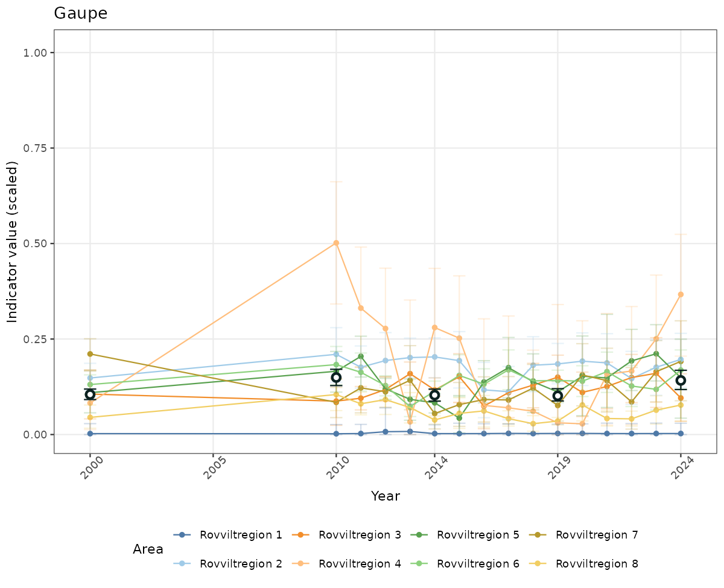Image resolution: width=724 pixels, height=588 pixels.
Task: Click the black open-circle marker at year 2024
Action: pos(681,380)
